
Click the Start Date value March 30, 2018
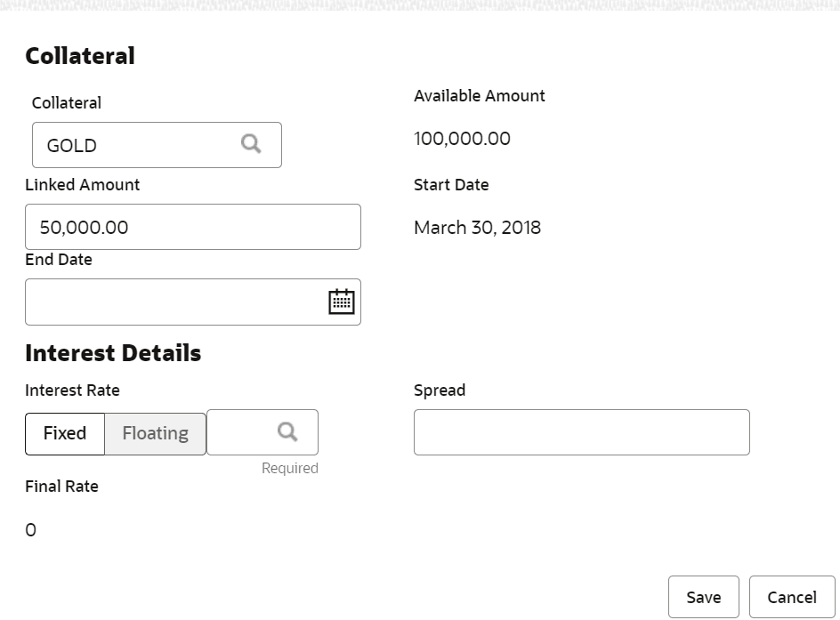(x=477, y=228)
